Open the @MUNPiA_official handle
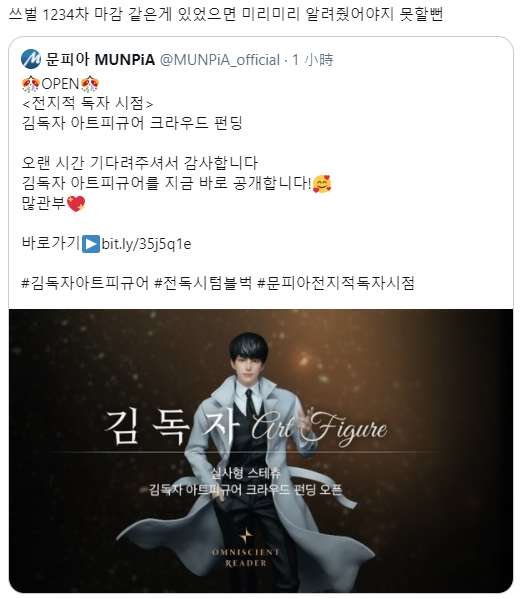This screenshot has height=599, width=520. point(220,60)
